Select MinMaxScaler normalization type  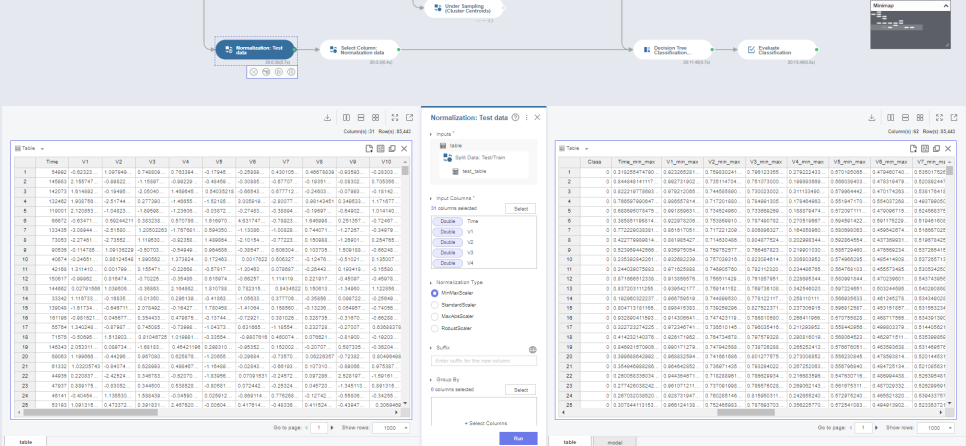coord(435,293)
